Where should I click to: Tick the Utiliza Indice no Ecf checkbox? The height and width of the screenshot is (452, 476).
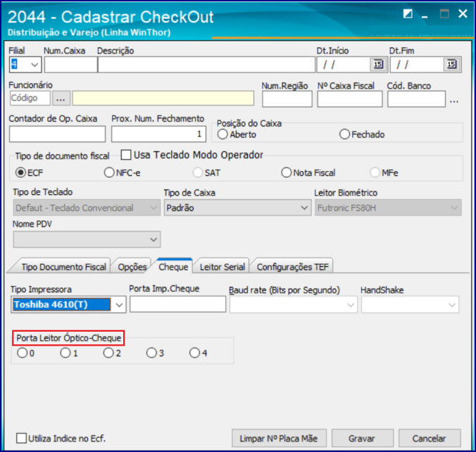[21, 439]
